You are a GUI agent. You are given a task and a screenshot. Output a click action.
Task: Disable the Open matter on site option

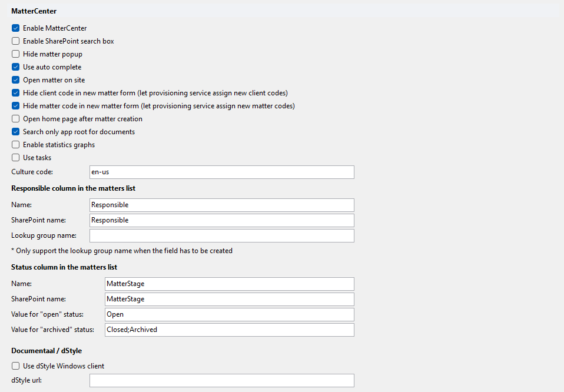click(15, 80)
